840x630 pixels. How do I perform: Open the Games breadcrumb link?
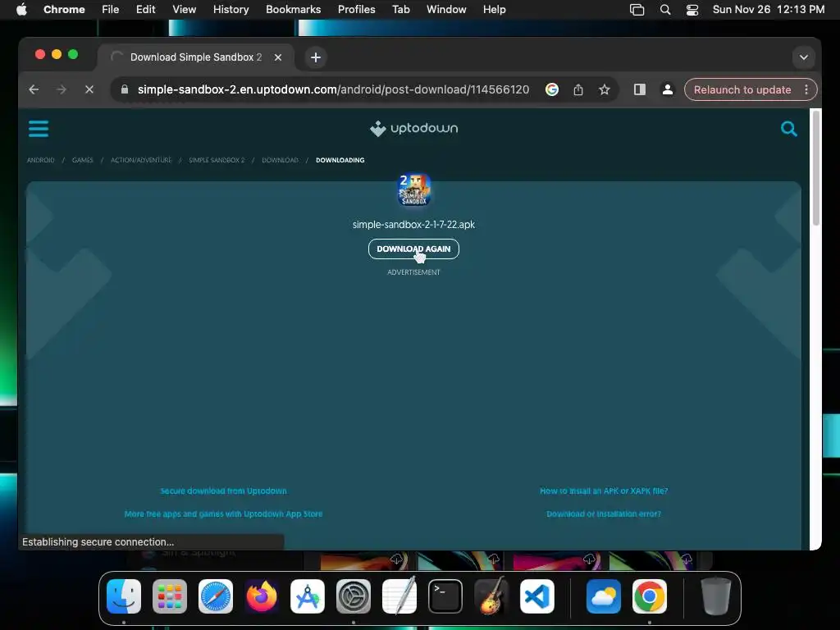[83, 160]
